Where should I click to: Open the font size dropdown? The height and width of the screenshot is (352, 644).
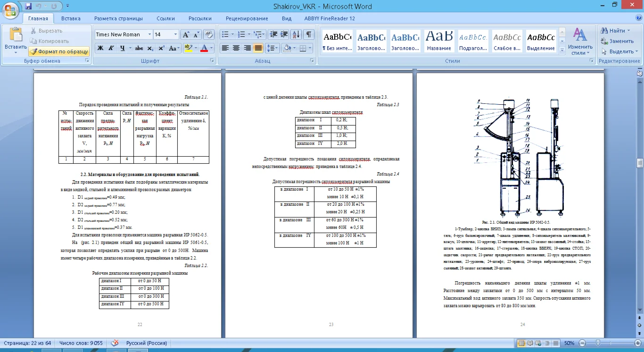[176, 34]
